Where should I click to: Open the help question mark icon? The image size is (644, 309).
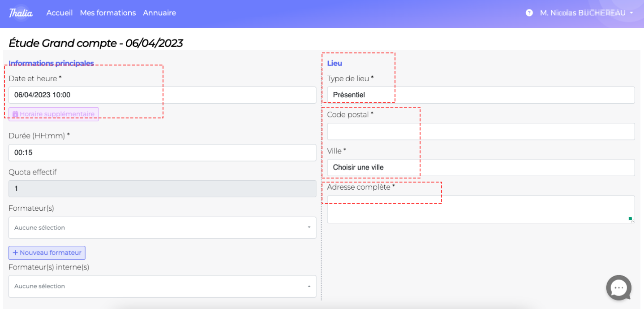click(x=529, y=13)
